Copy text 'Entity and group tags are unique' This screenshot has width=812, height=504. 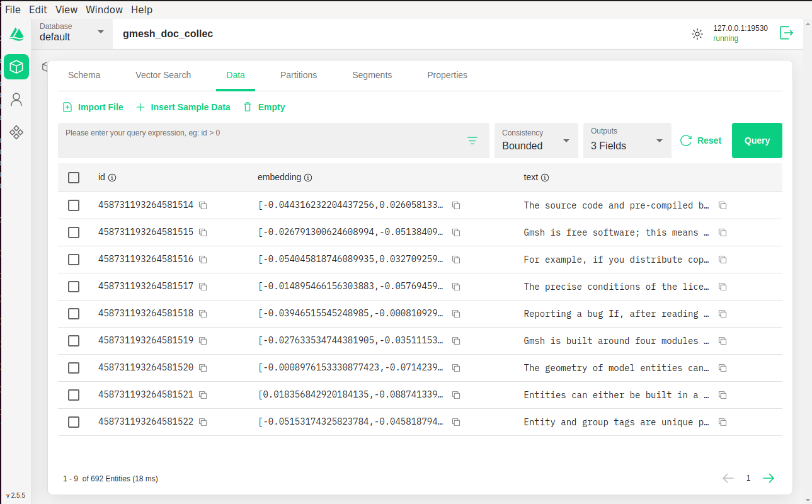tap(723, 422)
